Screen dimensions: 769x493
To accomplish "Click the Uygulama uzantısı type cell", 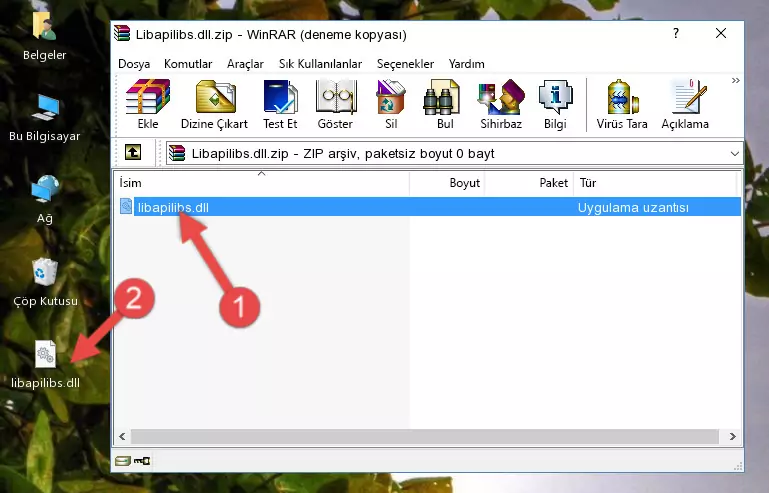I will tap(633, 208).
